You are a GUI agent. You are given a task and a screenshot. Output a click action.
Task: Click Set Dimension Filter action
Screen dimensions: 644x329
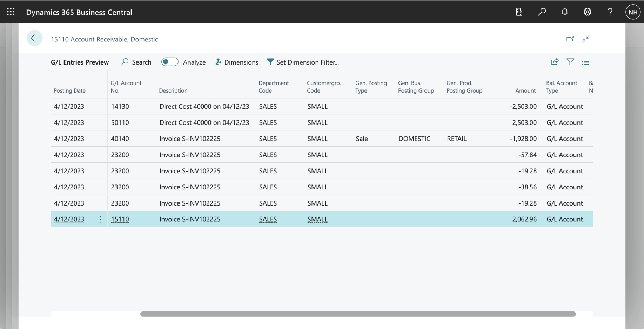[303, 62]
